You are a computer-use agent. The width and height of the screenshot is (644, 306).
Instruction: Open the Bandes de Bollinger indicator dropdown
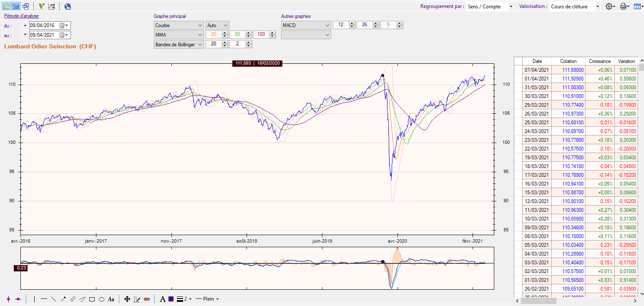pos(179,45)
